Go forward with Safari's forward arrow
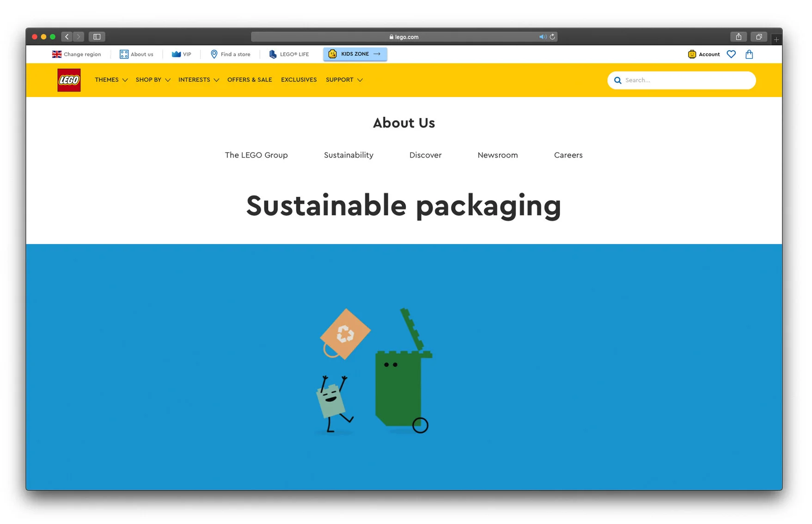This screenshot has width=812, height=524. pos(79,37)
